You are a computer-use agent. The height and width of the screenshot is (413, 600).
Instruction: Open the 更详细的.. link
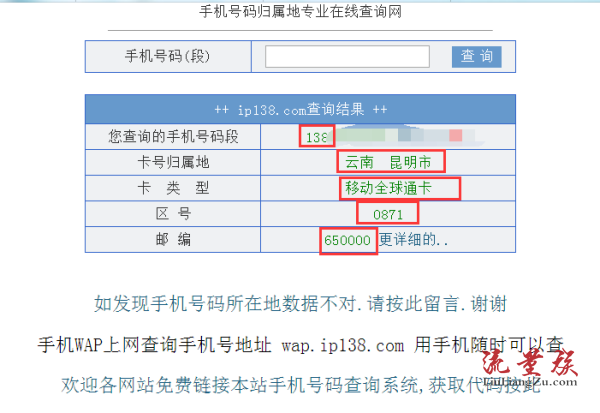click(x=413, y=240)
